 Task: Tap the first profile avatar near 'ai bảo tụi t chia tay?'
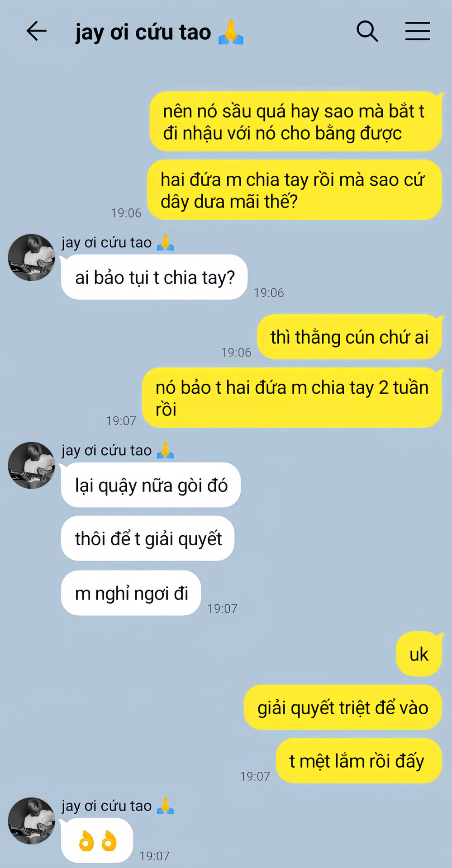(x=31, y=257)
